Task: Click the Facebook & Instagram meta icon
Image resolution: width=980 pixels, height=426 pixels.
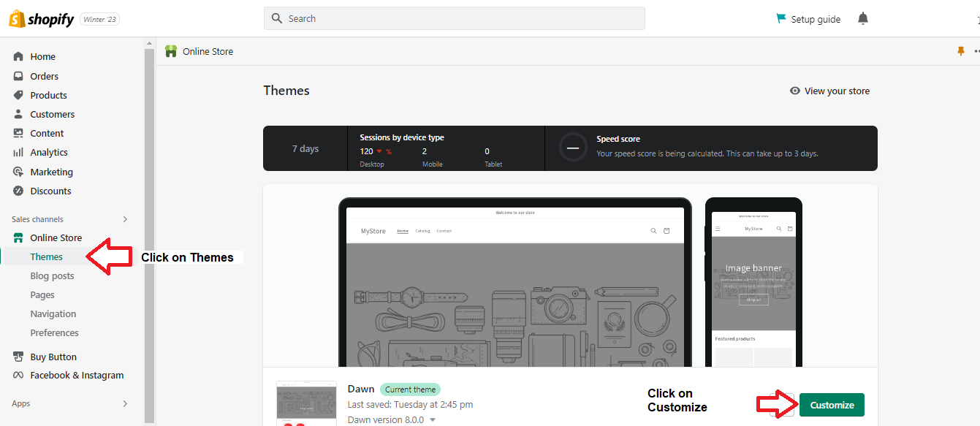Action: (18, 375)
